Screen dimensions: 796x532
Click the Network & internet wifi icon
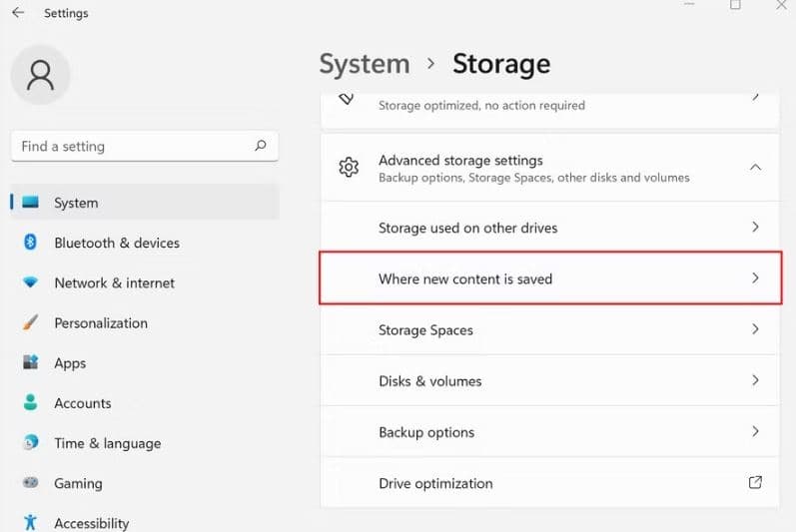coord(31,282)
